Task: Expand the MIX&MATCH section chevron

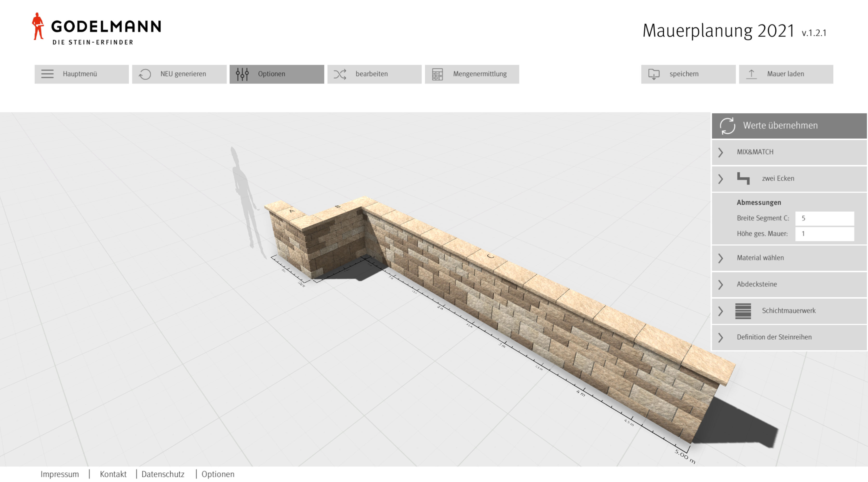Action: click(x=721, y=152)
